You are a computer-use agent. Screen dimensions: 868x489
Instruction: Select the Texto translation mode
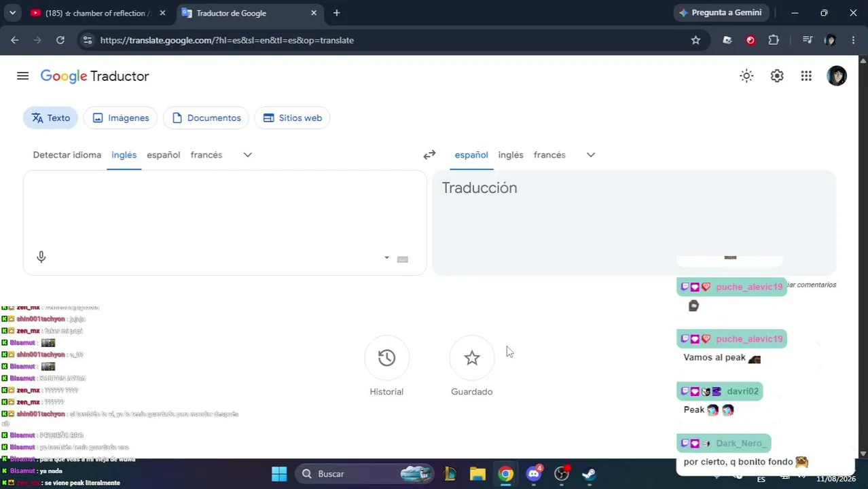point(50,117)
